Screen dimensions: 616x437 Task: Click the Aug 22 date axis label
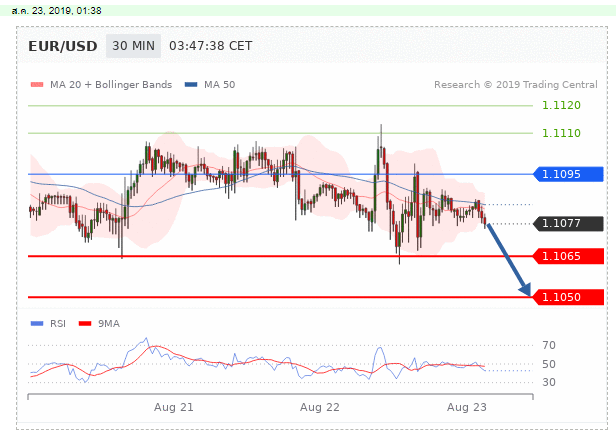(320, 407)
